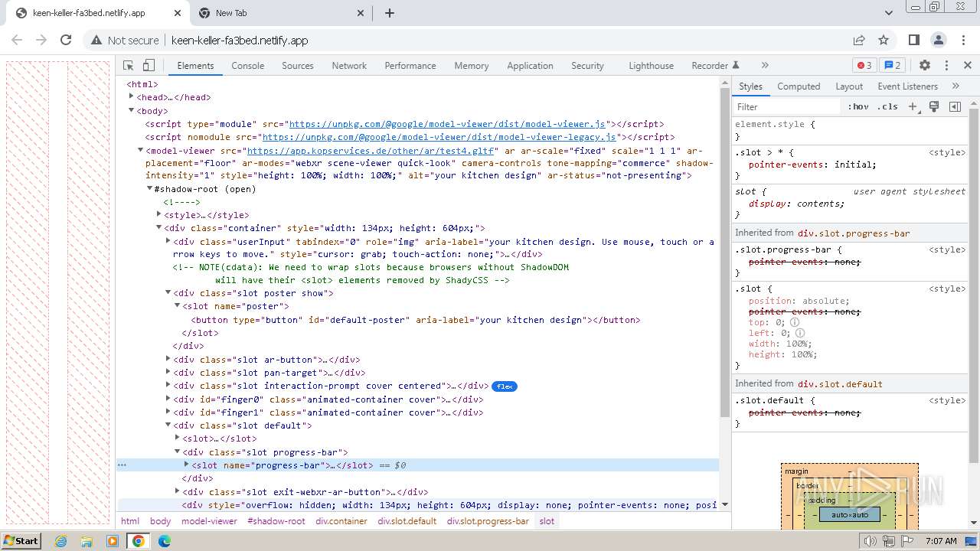
Task: Open the Chrome profile avatar
Action: pyautogui.click(x=939, y=40)
